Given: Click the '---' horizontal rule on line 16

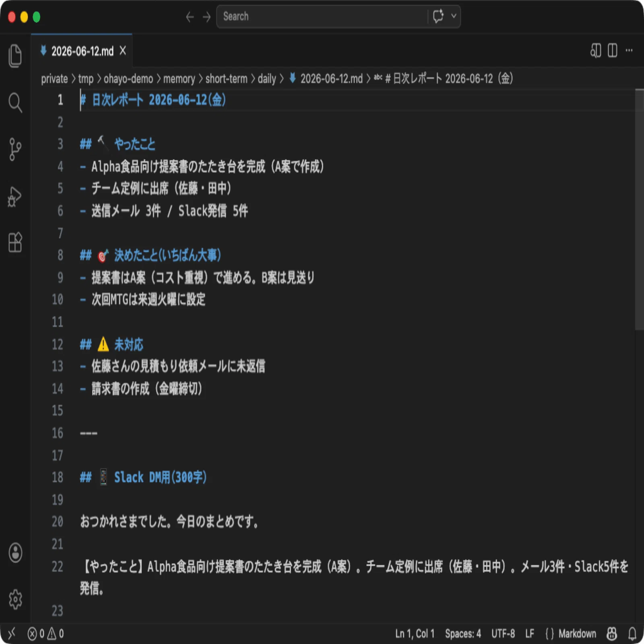Looking at the screenshot, I should coord(89,433).
